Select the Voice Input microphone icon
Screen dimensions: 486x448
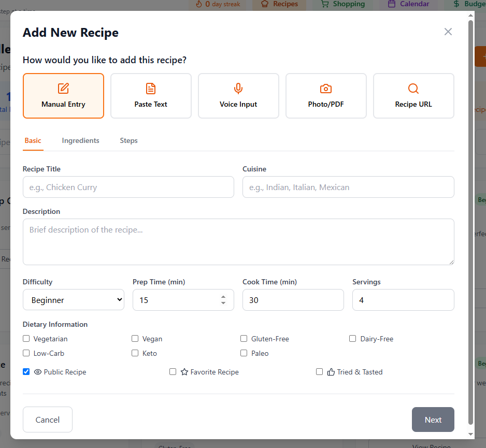[x=238, y=89]
